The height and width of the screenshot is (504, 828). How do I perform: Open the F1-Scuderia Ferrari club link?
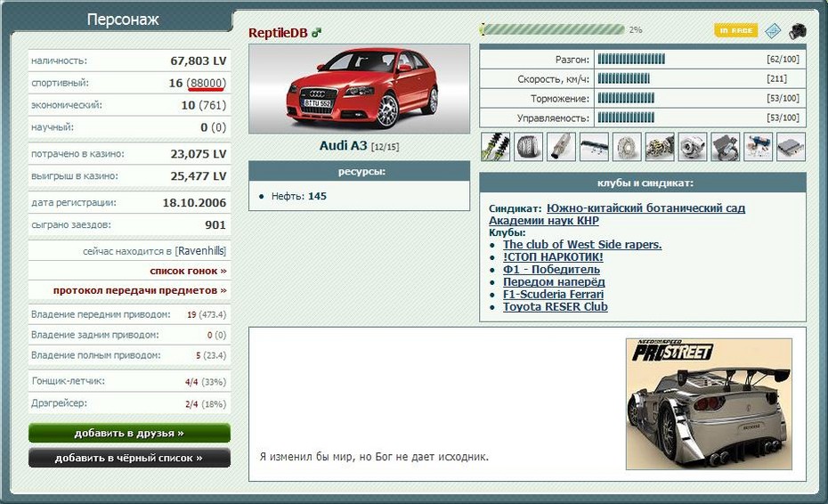(x=553, y=294)
